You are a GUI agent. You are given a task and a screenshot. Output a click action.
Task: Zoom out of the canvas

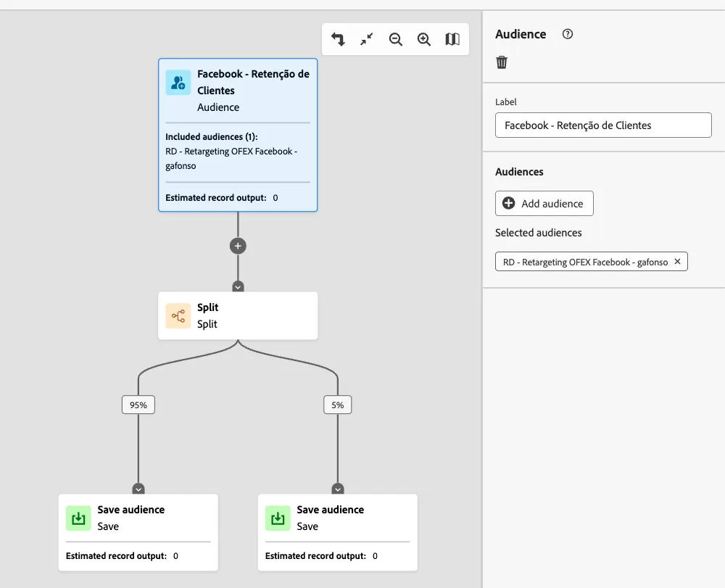point(395,39)
